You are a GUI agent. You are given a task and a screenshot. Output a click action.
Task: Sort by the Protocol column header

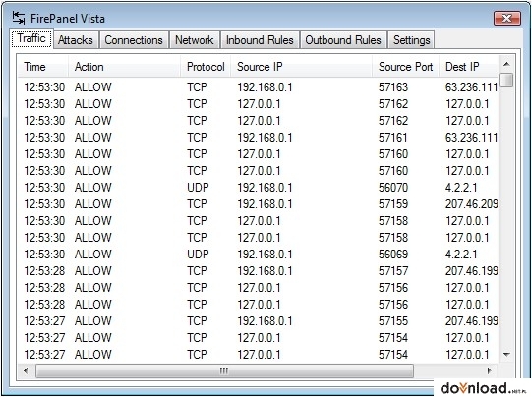206,67
